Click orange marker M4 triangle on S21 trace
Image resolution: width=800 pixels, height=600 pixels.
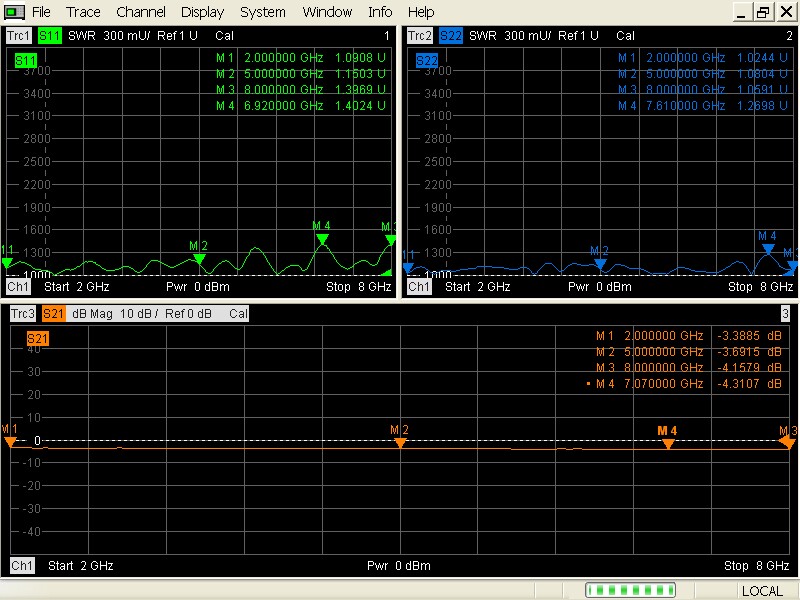point(668,444)
